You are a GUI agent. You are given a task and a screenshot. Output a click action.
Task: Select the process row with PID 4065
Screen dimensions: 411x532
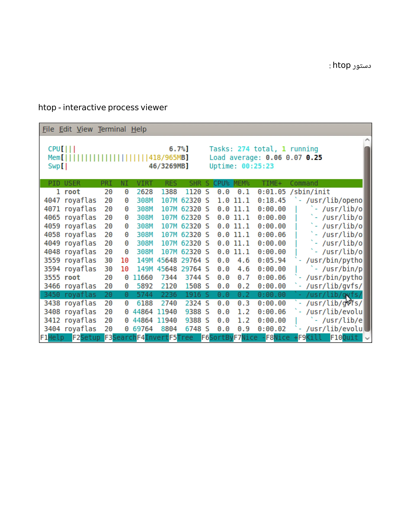tap(201, 217)
